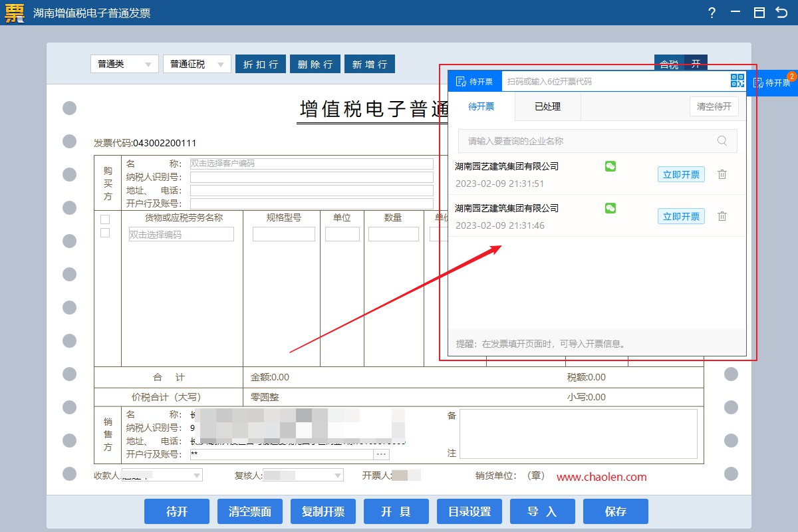Click the 小写:0.00 text
The width and height of the screenshot is (798, 532).
tap(587, 397)
